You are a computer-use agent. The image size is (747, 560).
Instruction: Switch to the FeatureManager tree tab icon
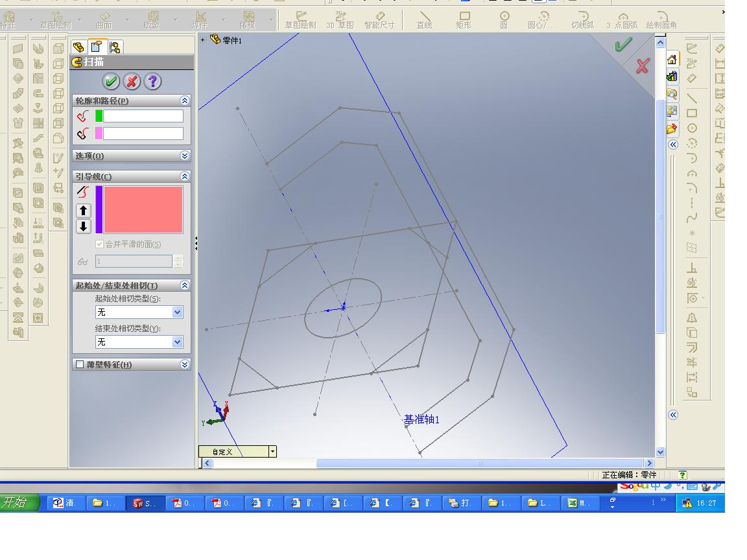pyautogui.click(x=78, y=47)
